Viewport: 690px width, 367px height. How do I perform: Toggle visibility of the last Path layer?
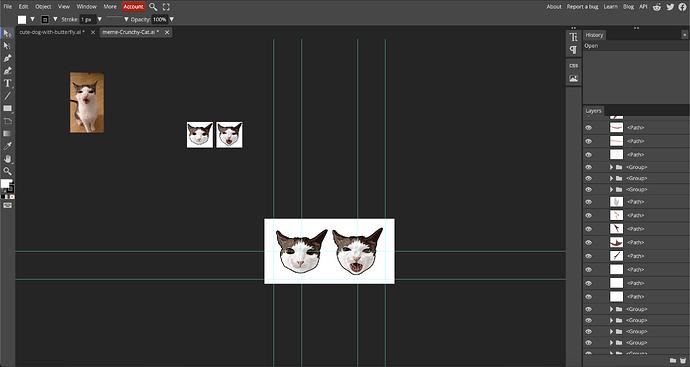point(588,297)
